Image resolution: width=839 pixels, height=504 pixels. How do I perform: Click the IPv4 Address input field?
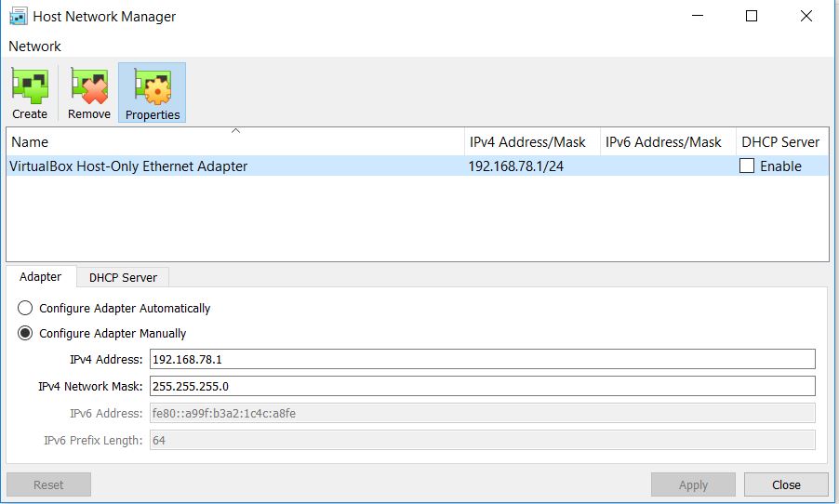482,359
